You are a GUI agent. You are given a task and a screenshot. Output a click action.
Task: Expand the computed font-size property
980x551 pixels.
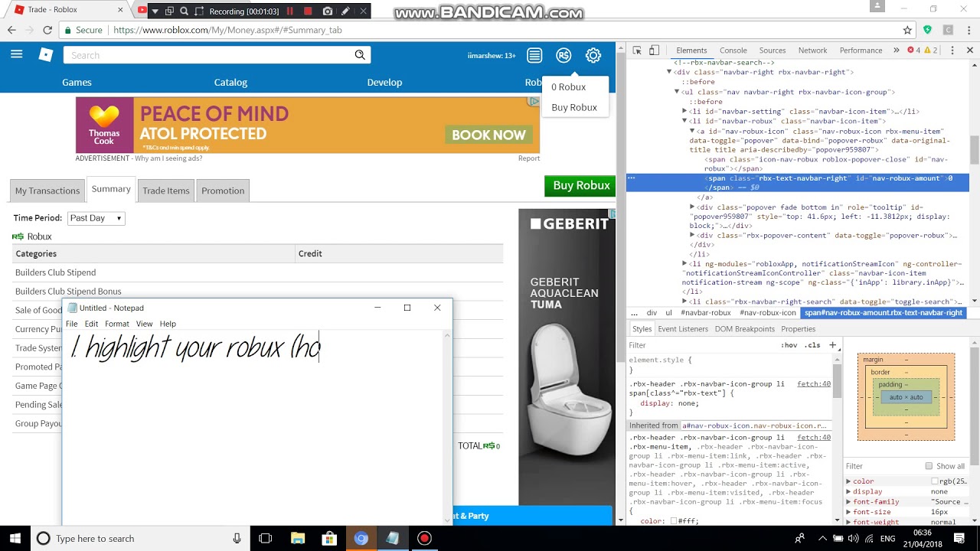848,512
